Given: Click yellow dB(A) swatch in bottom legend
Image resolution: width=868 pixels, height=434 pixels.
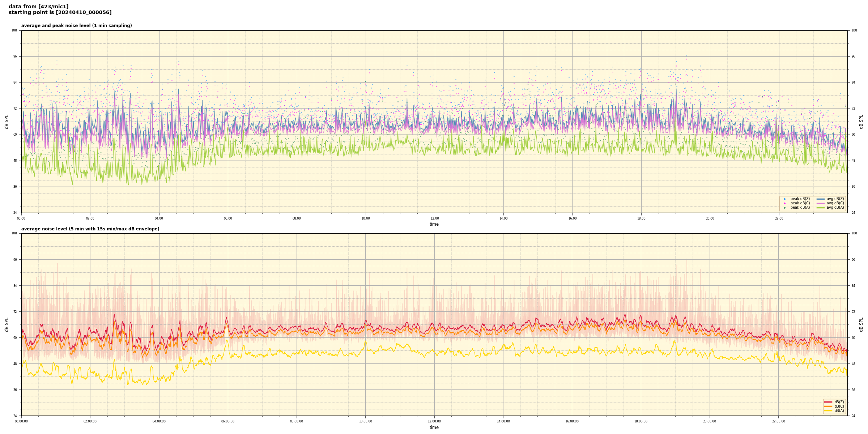Looking at the screenshot, I should (x=828, y=410).
